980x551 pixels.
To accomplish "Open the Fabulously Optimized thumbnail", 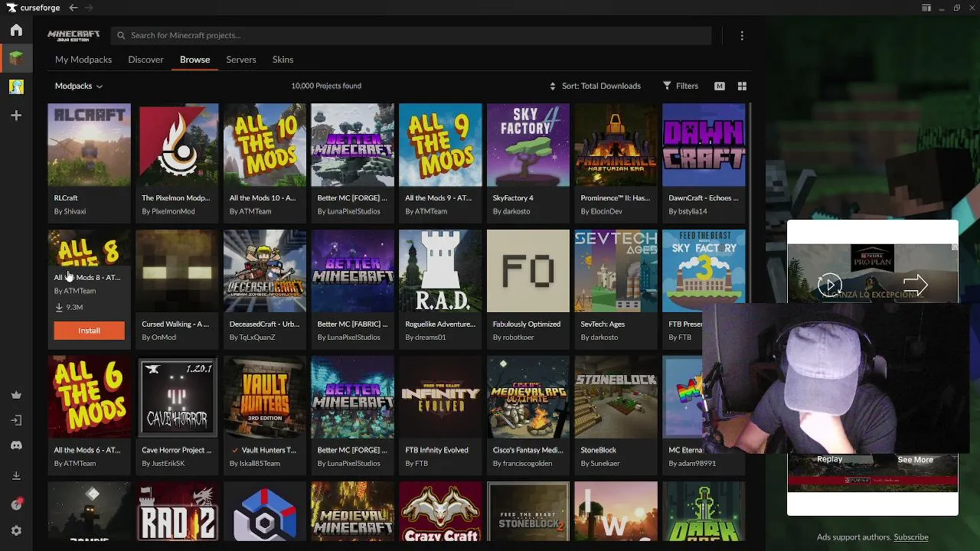I will click(528, 272).
